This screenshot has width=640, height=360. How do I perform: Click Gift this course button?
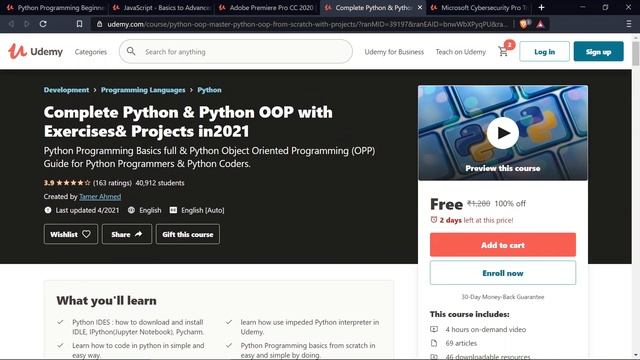188,234
